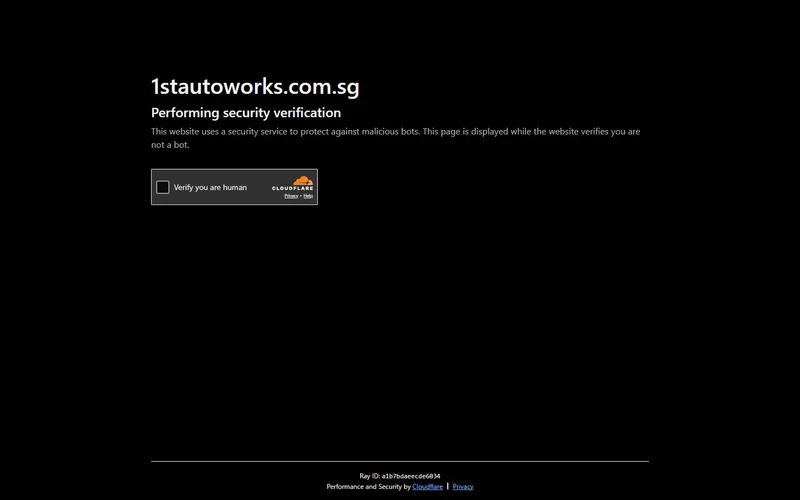Image resolution: width=800 pixels, height=500 pixels.
Task: Open the footer Privacy link
Action: coord(463,487)
